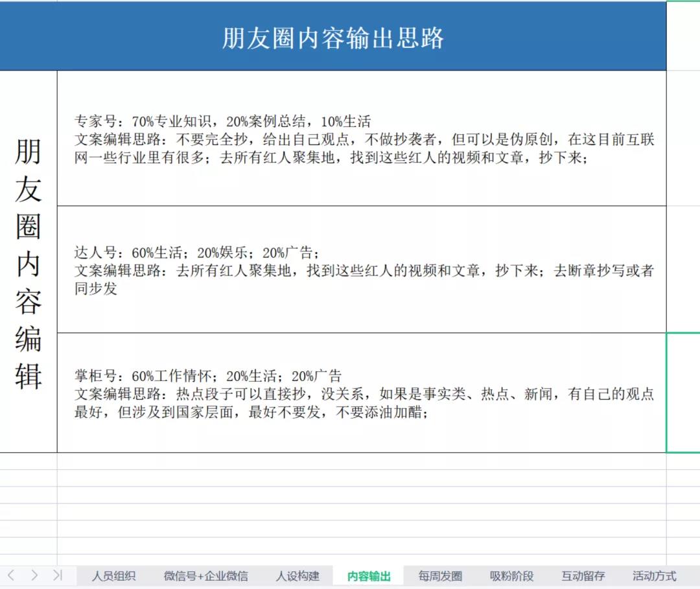Viewport: 700px width, 589px height.
Task: Click the active 内容输出 sheet tab
Action: click(x=369, y=576)
